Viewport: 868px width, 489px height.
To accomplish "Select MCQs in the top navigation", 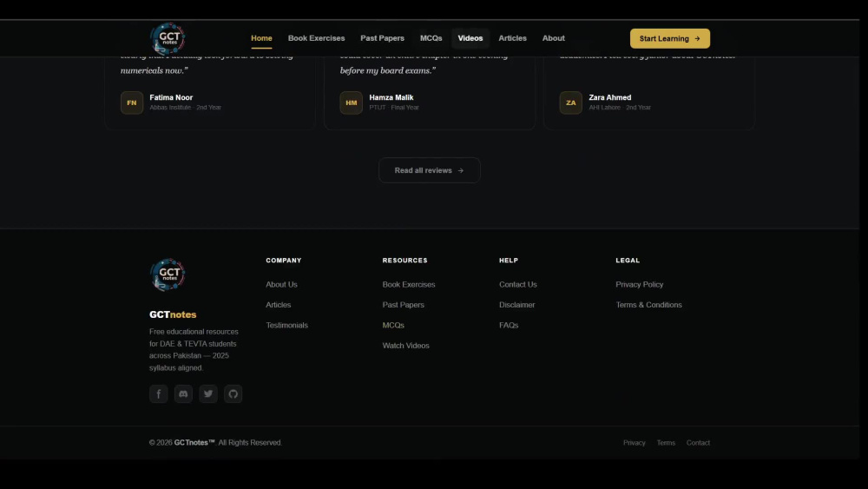I will click(431, 38).
